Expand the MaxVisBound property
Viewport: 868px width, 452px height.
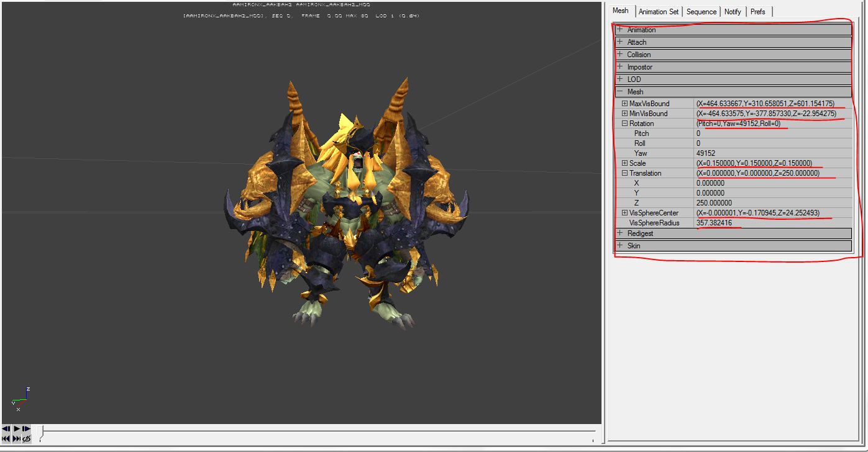(x=625, y=104)
